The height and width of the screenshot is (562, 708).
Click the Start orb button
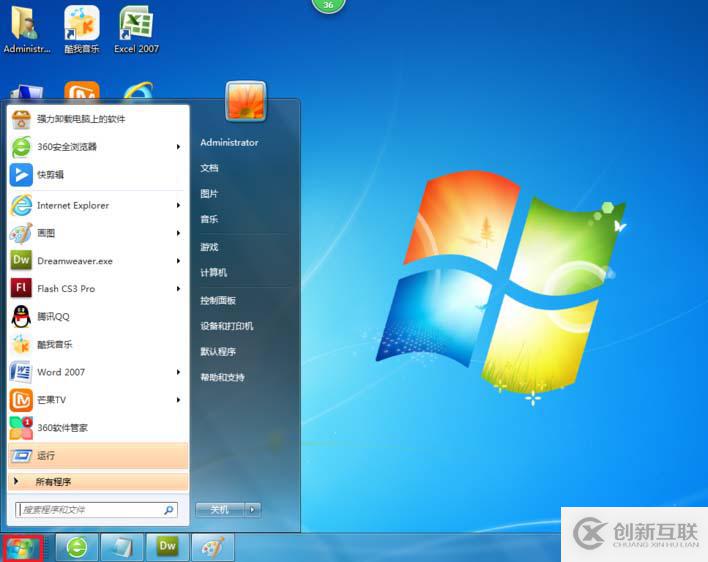click(x=21, y=548)
